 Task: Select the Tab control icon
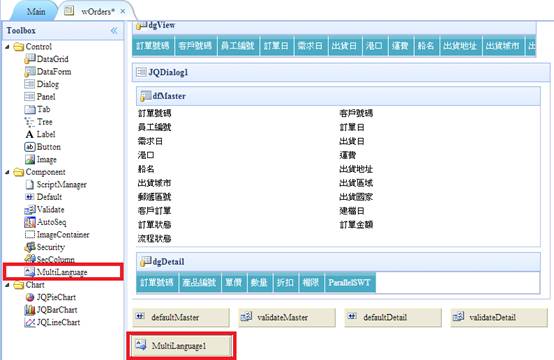point(30,109)
